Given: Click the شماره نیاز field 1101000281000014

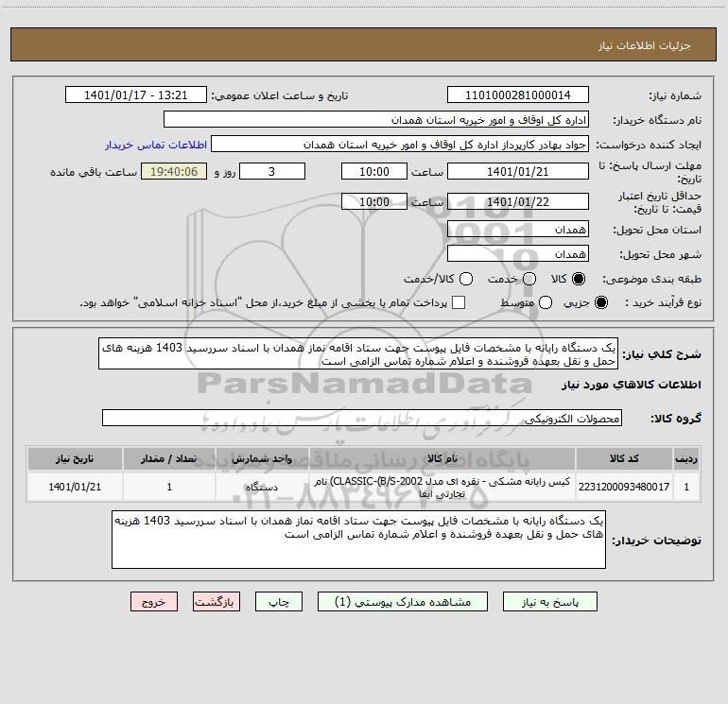Looking at the screenshot, I should (518, 95).
